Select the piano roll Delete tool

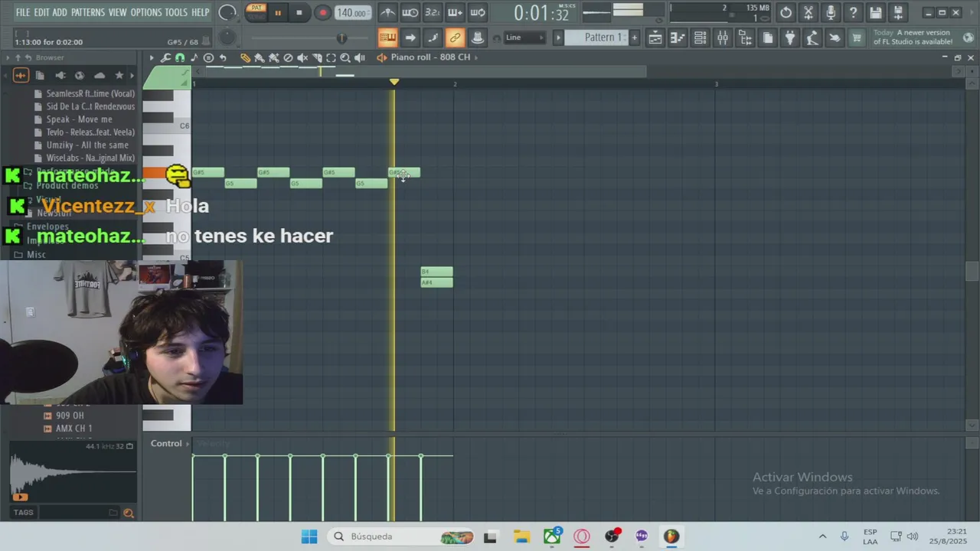coord(288,57)
